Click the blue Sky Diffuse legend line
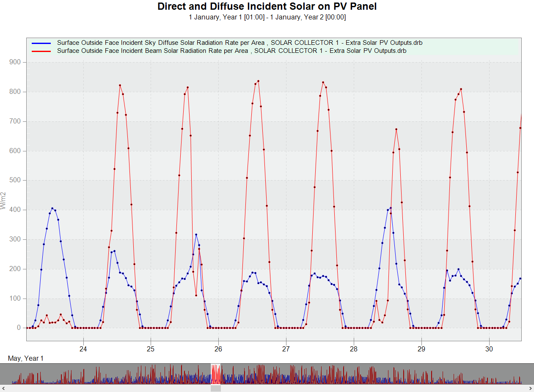This screenshot has height=392, width=534. [x=41, y=43]
